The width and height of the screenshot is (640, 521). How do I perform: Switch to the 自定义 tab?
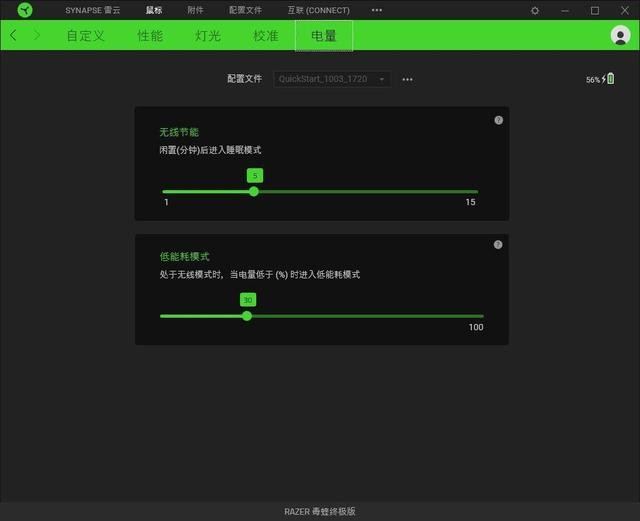(x=85, y=36)
